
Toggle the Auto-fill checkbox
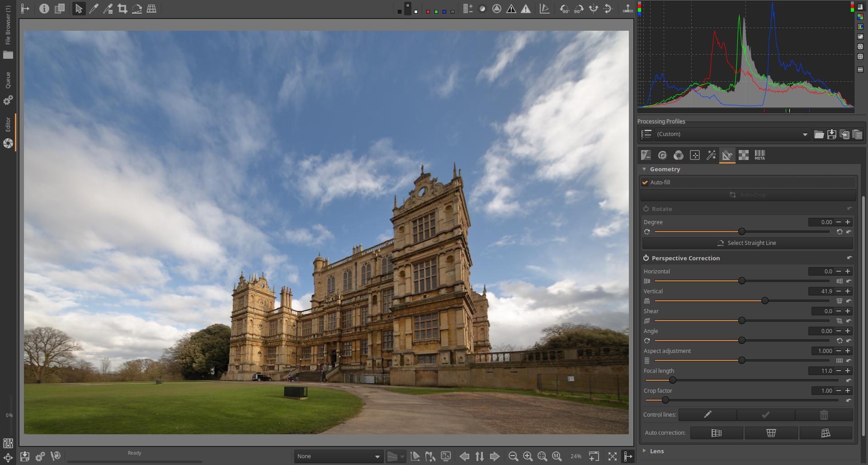[x=645, y=183]
